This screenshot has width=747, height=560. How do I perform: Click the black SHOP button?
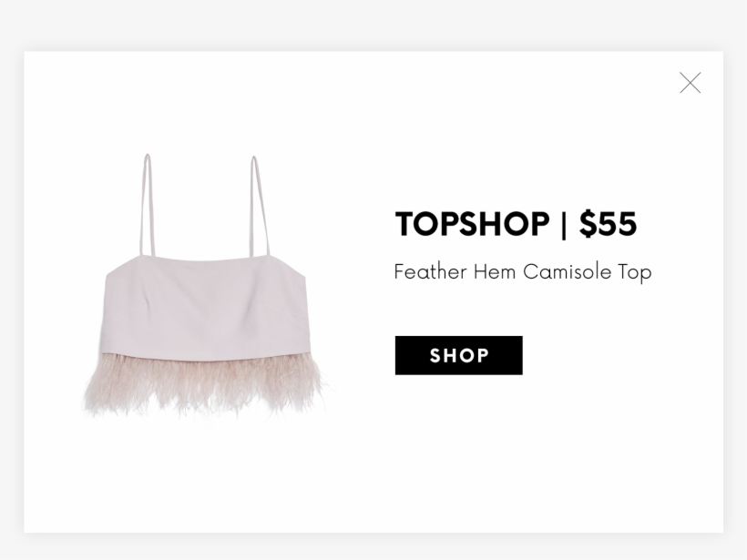(x=458, y=355)
